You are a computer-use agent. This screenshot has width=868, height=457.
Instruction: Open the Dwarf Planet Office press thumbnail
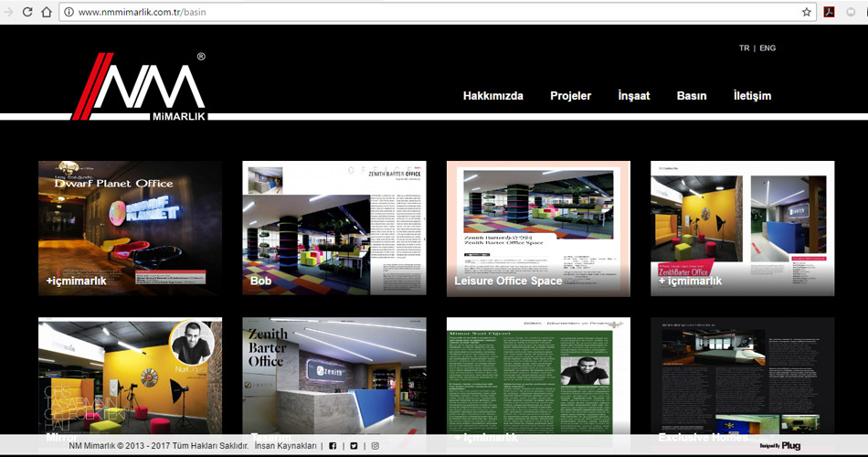tap(130, 228)
